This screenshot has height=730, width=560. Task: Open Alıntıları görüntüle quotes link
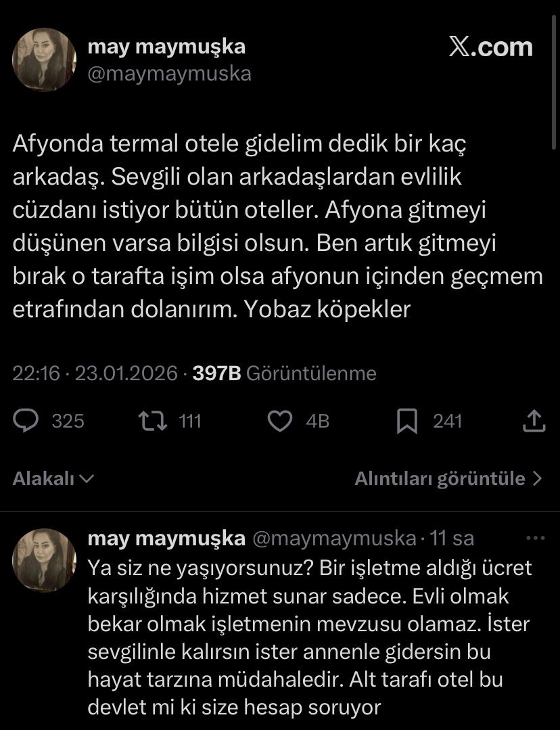448,479
